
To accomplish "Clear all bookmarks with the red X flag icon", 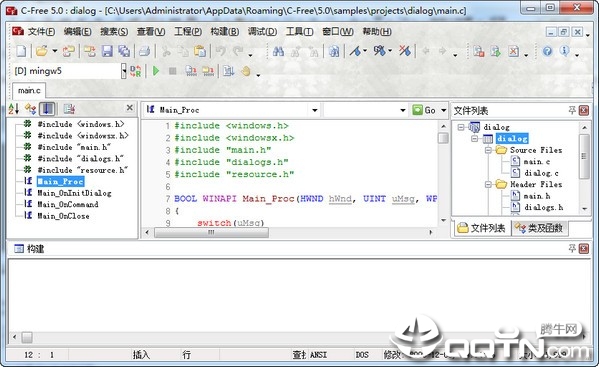I will tap(404, 51).
